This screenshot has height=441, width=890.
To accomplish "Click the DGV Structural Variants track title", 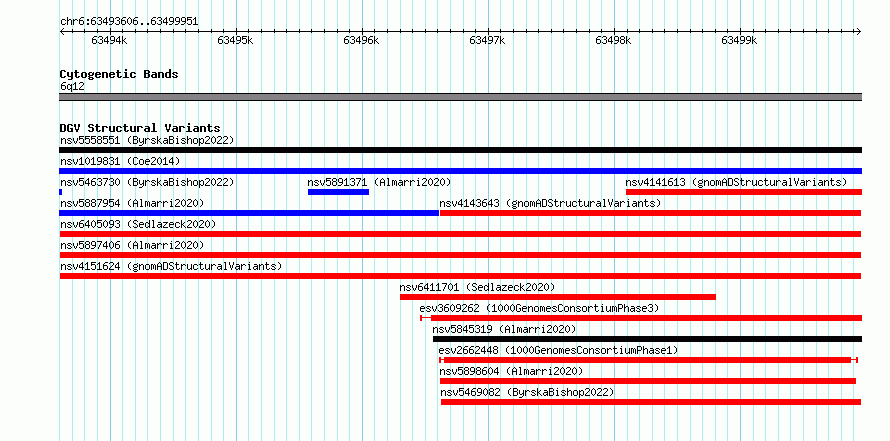I will (x=140, y=128).
